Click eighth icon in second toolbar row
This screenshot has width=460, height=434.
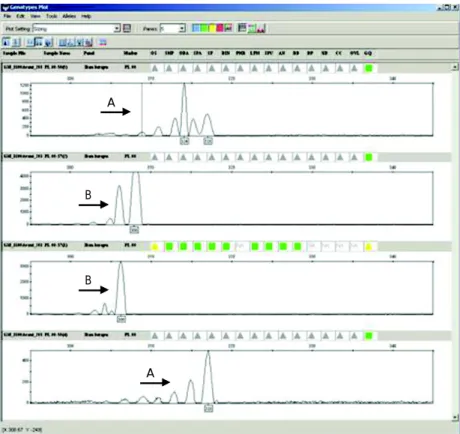point(80,42)
